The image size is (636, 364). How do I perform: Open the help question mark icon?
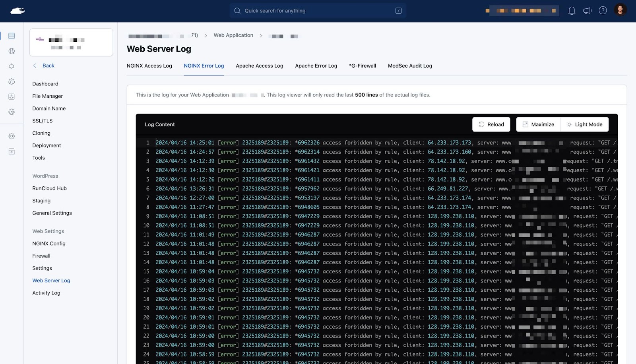click(603, 11)
